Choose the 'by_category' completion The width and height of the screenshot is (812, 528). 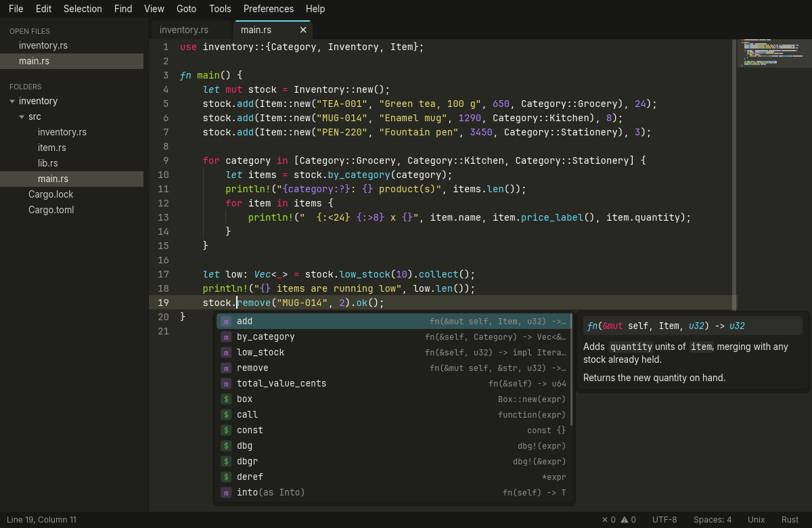393,337
